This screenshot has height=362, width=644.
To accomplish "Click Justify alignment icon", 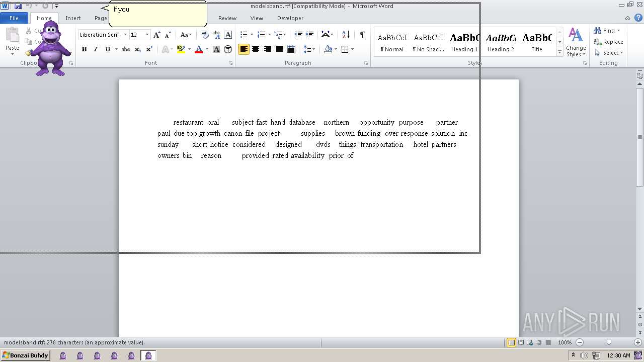I will tap(279, 49).
